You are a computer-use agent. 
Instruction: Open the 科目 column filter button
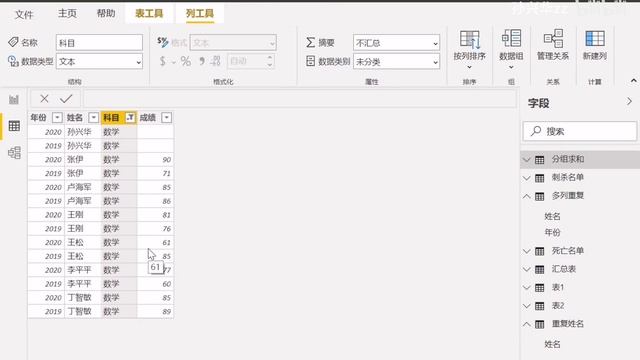[x=130, y=118]
